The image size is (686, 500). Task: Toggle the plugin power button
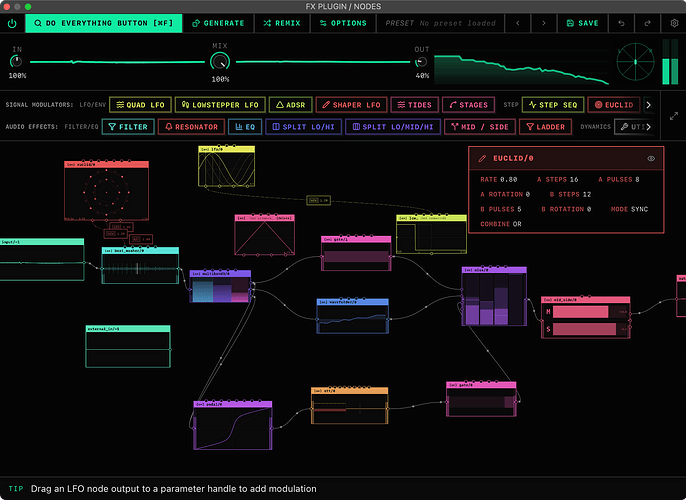[12, 23]
